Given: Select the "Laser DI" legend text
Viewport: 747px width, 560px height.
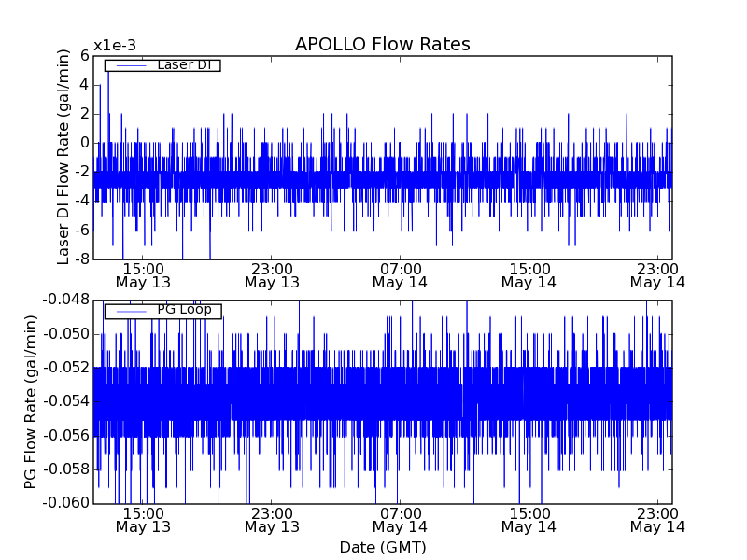Looking at the screenshot, I should click(x=183, y=64).
